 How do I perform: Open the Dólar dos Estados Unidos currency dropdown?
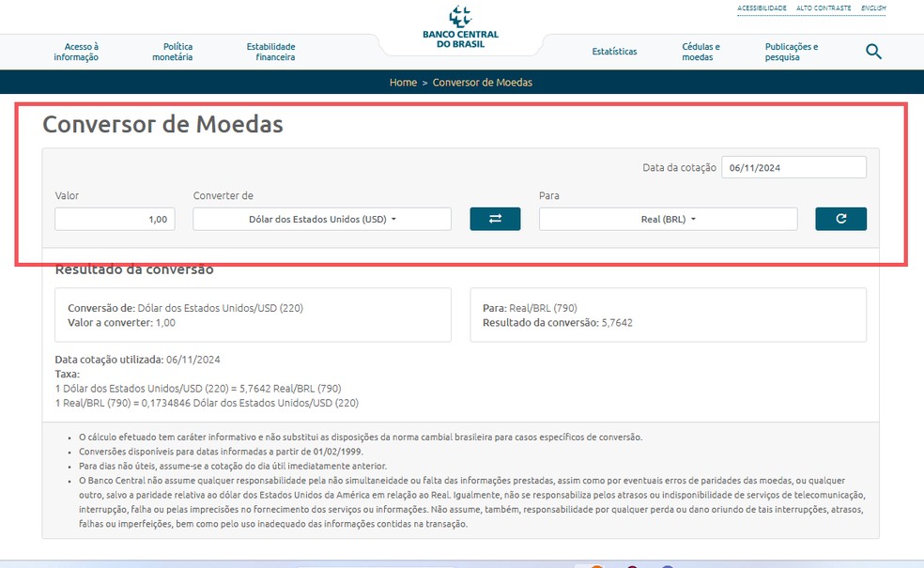coord(321,218)
